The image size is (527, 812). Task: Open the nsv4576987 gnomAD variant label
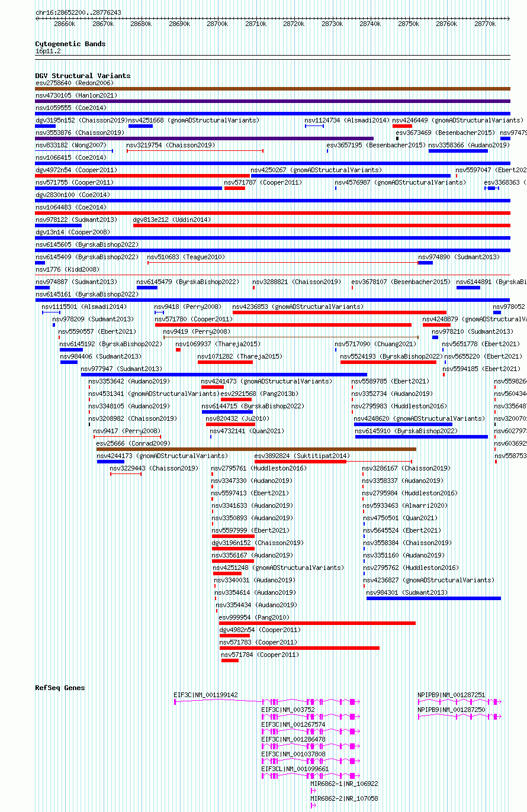tap(400, 182)
